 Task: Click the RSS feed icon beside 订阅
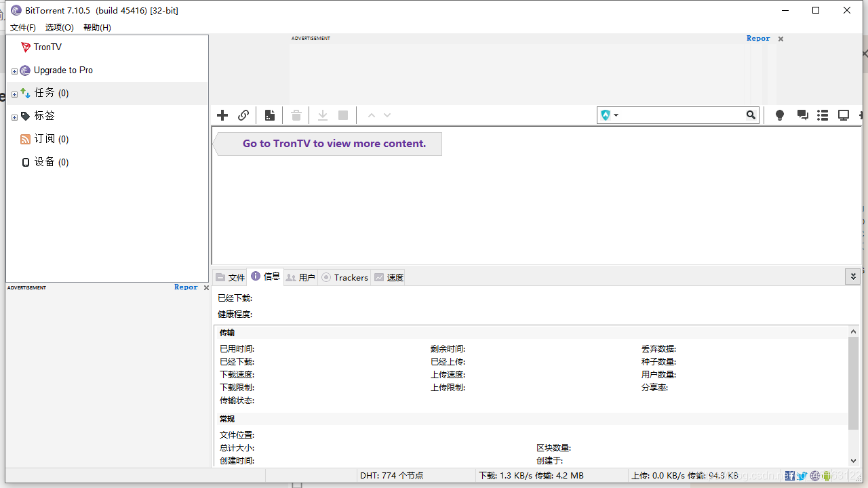coord(26,139)
